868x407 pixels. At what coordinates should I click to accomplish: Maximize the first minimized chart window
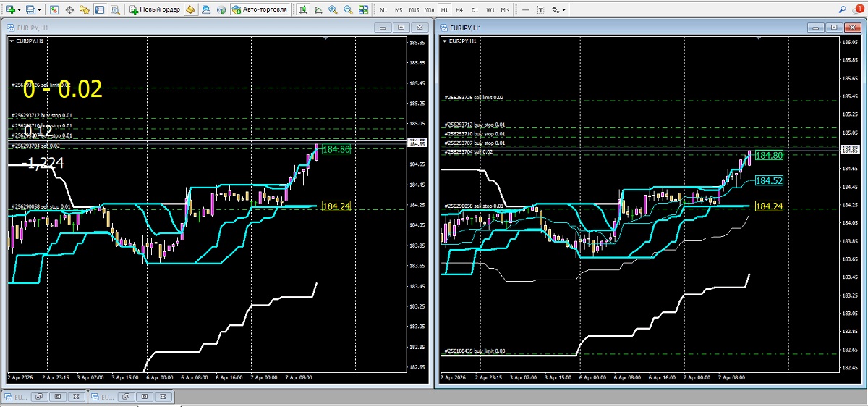point(58,397)
